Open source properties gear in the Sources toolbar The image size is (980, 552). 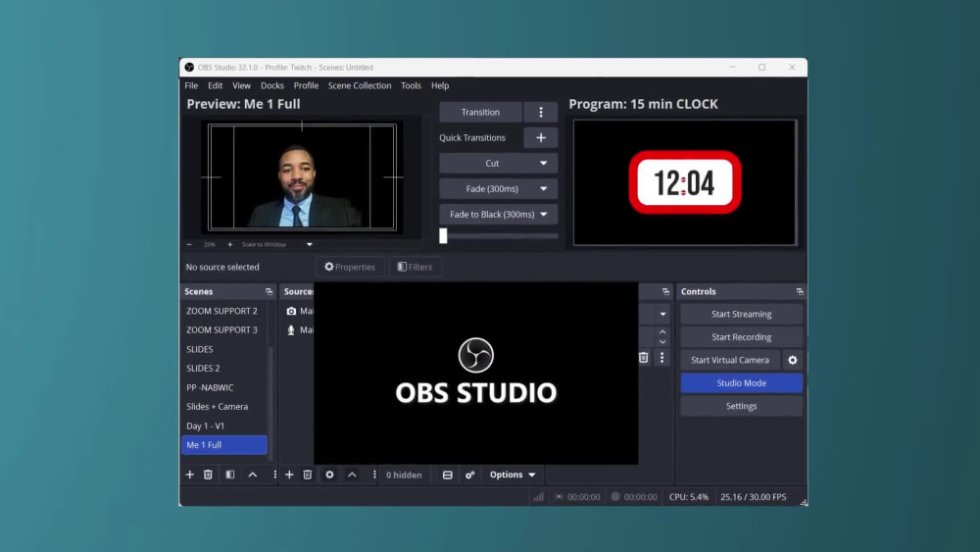pos(329,475)
